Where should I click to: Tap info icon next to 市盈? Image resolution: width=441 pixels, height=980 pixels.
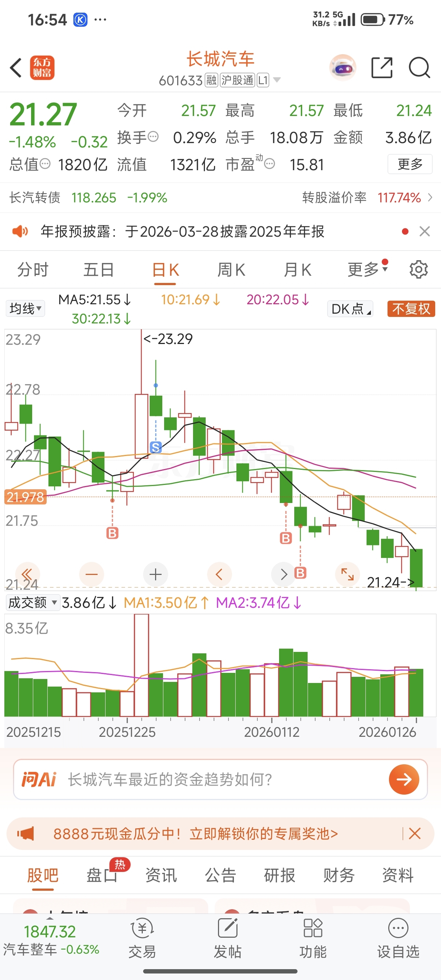point(269,164)
